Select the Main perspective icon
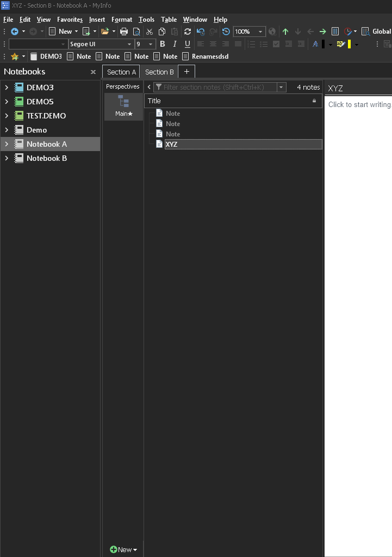 123,106
